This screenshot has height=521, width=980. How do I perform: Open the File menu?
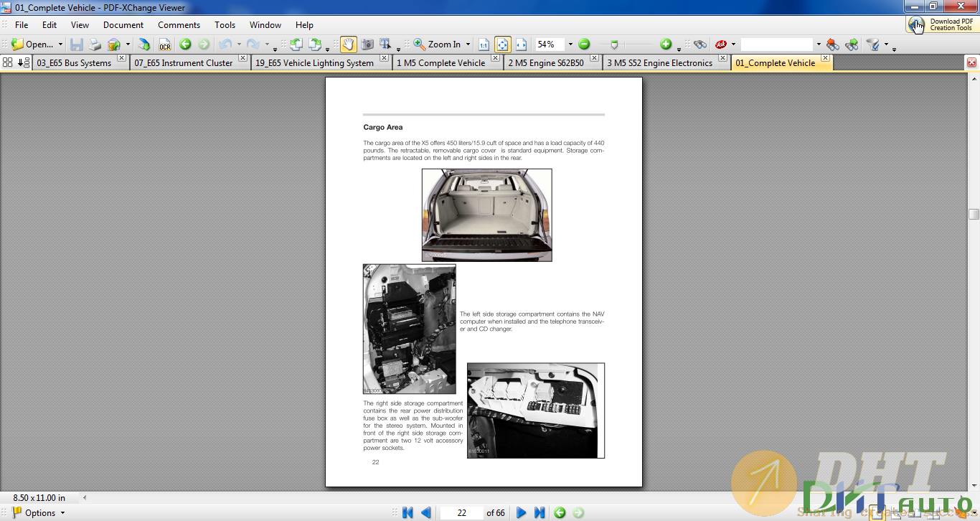tap(22, 25)
